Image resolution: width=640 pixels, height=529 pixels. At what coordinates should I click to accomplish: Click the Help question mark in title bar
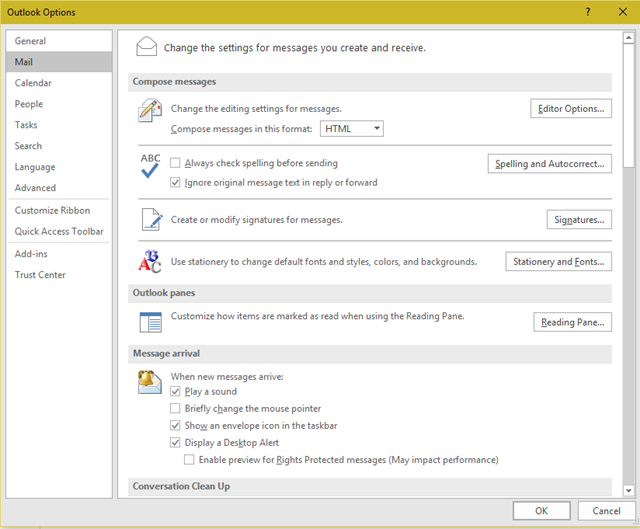[588, 12]
